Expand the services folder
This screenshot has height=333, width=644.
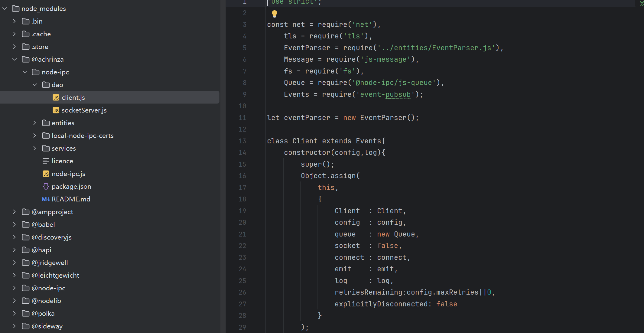tap(35, 148)
